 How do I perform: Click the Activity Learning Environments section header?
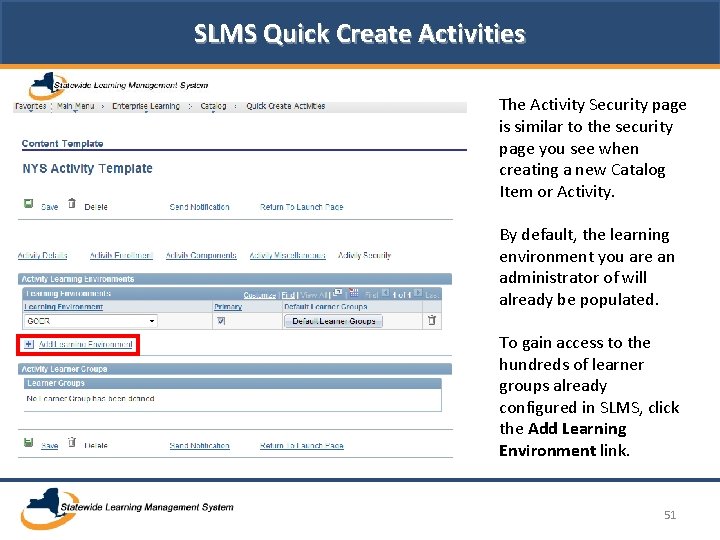(x=235, y=279)
